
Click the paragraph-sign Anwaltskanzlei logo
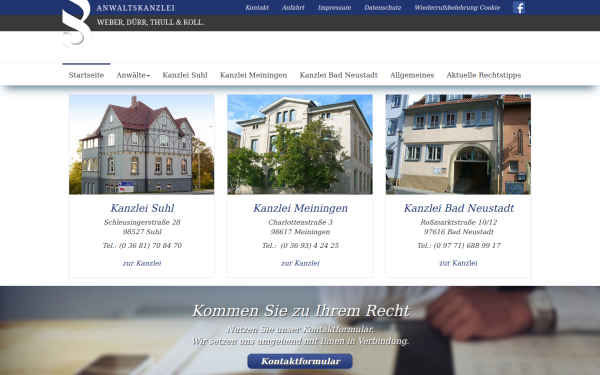point(77,24)
